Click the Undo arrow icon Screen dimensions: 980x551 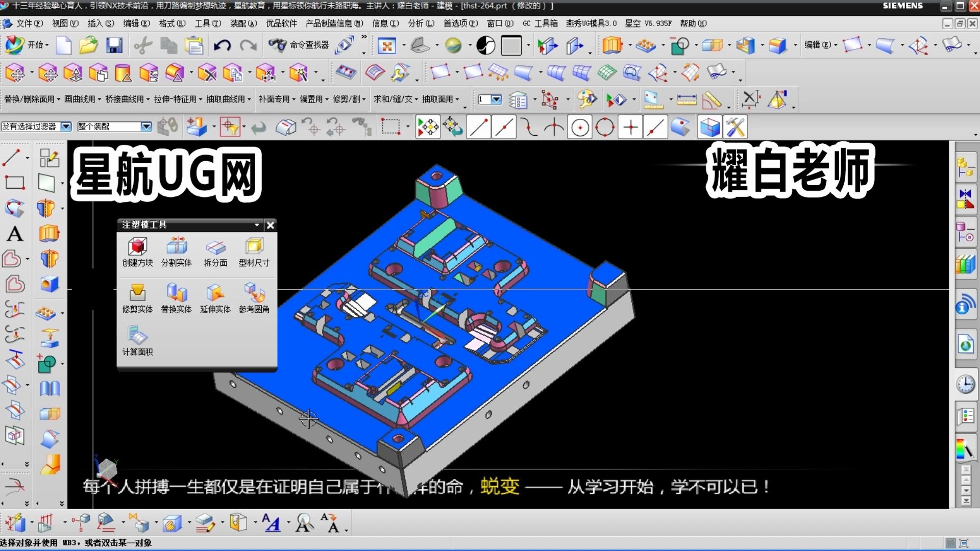tap(222, 45)
